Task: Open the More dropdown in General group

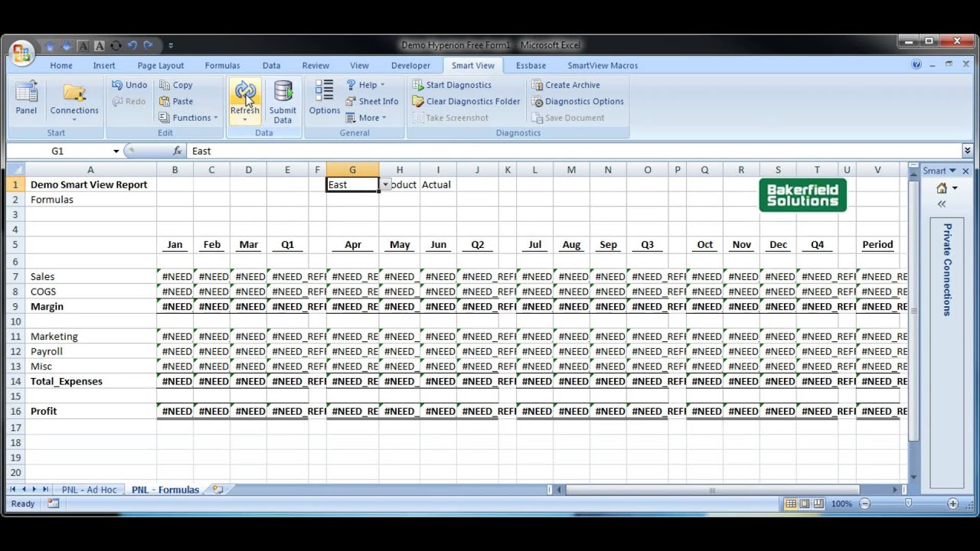Action: point(367,118)
